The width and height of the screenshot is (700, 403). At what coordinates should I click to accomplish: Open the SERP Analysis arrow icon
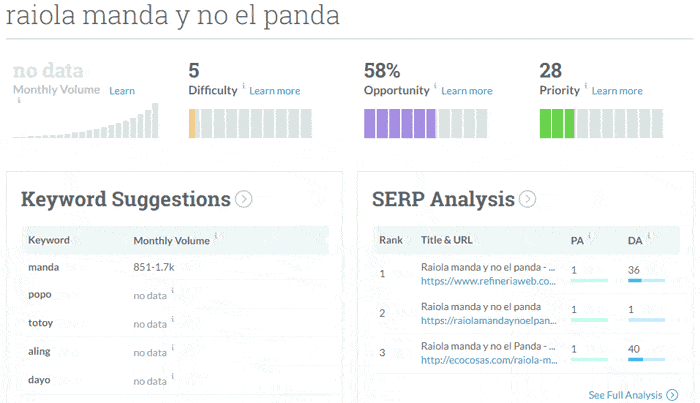click(527, 199)
